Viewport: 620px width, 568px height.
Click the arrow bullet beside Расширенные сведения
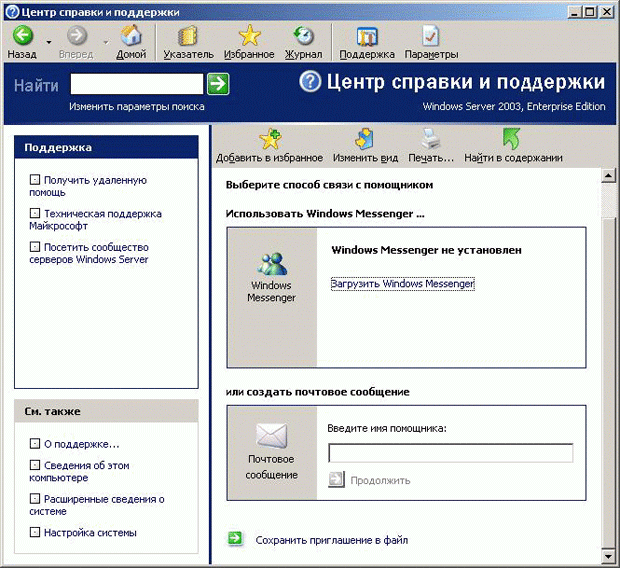click(35, 499)
